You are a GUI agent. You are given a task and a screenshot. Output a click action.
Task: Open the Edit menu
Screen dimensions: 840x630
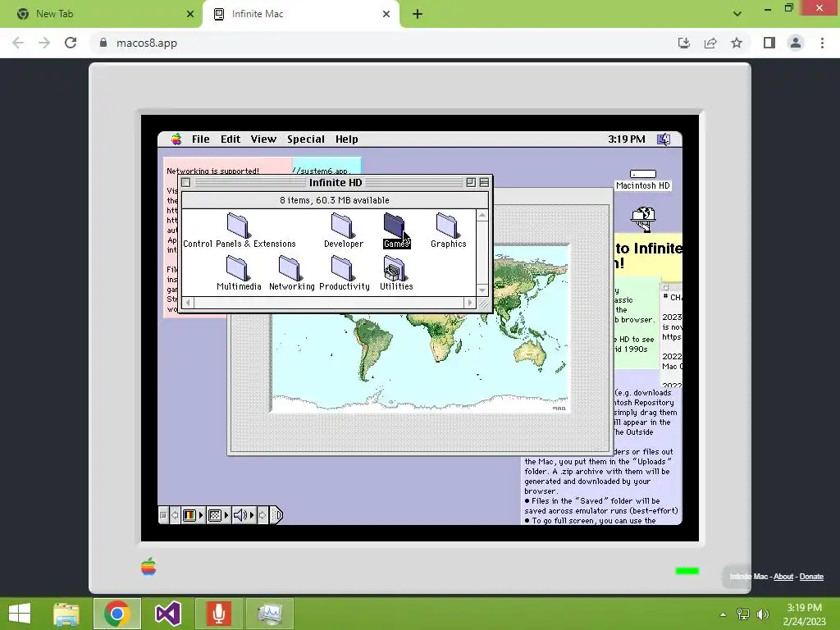coord(231,139)
